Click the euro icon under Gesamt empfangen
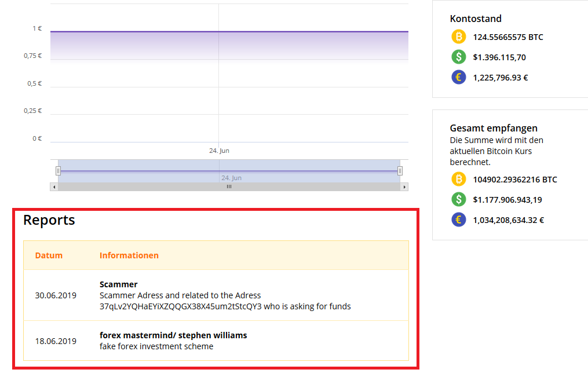Image resolution: width=588 pixels, height=373 pixels. point(458,220)
